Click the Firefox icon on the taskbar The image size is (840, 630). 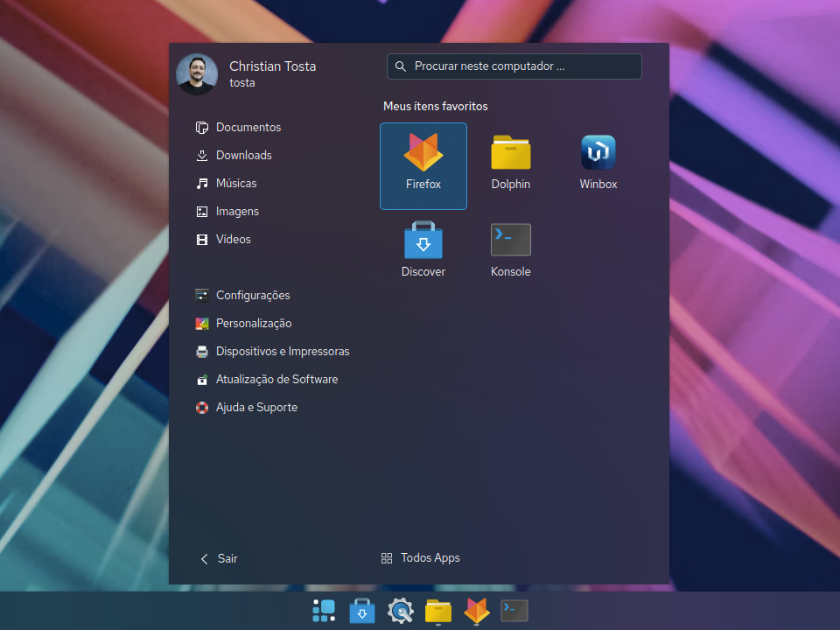476,610
